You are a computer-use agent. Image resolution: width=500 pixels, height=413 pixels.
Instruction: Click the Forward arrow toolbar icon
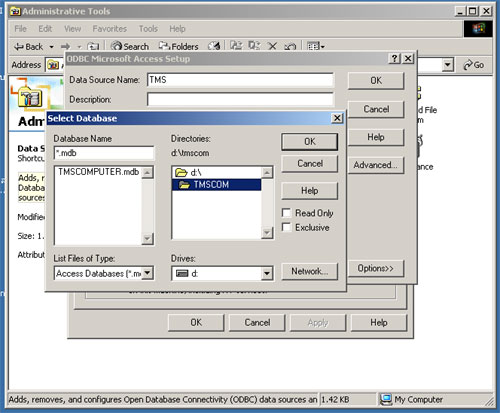pyautogui.click(x=66, y=47)
